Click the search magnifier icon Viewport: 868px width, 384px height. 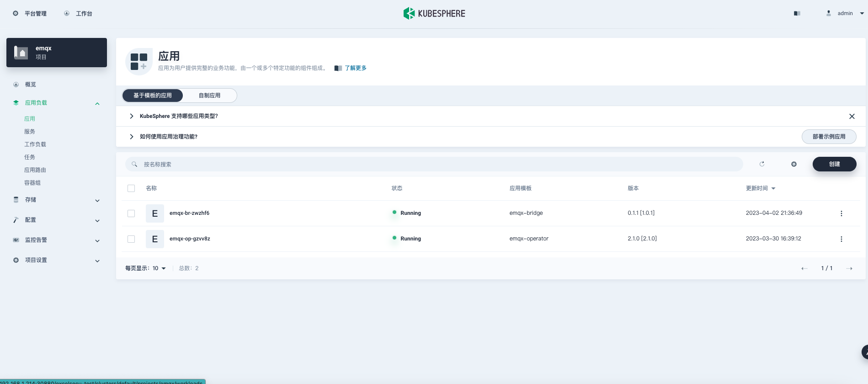pyautogui.click(x=134, y=164)
